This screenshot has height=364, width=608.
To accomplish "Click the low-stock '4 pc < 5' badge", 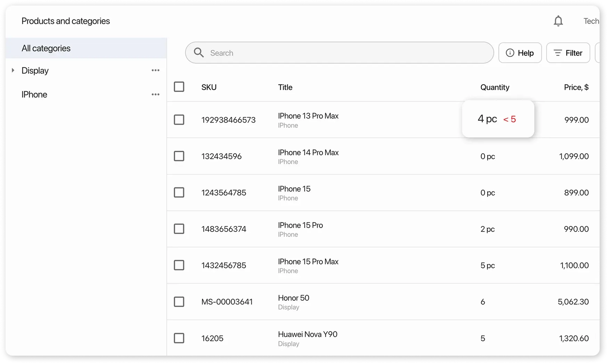I will 498,119.
